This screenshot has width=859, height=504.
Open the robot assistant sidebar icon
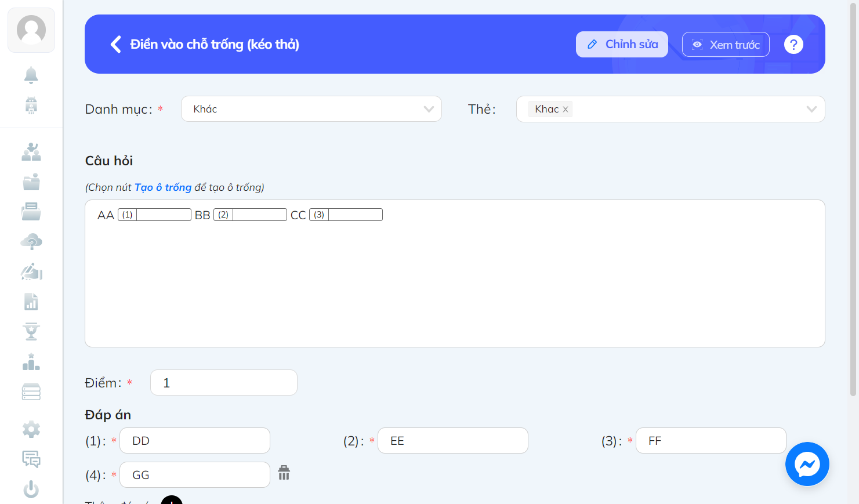tap(31, 106)
